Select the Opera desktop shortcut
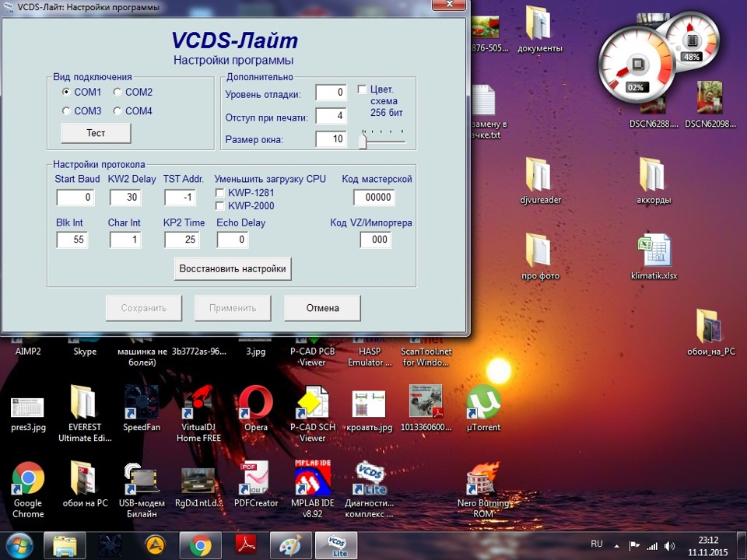This screenshot has height=560, width=747. (x=256, y=410)
